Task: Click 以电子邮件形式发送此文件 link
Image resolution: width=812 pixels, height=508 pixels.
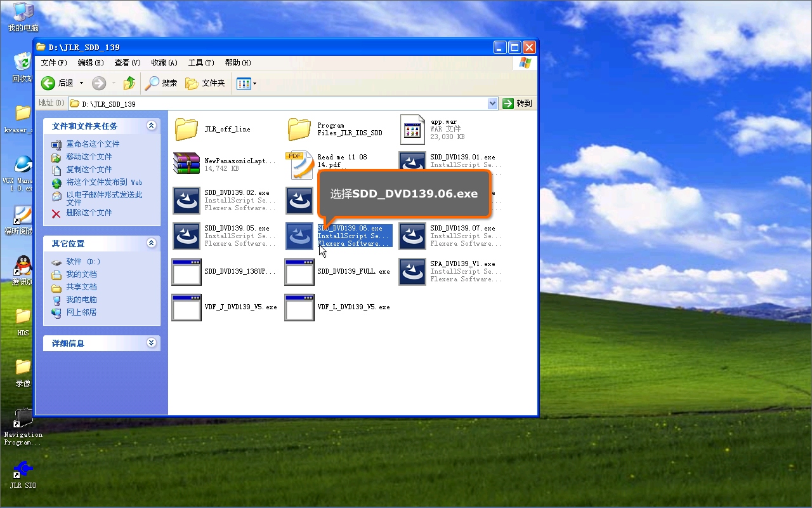Action: tap(104, 198)
